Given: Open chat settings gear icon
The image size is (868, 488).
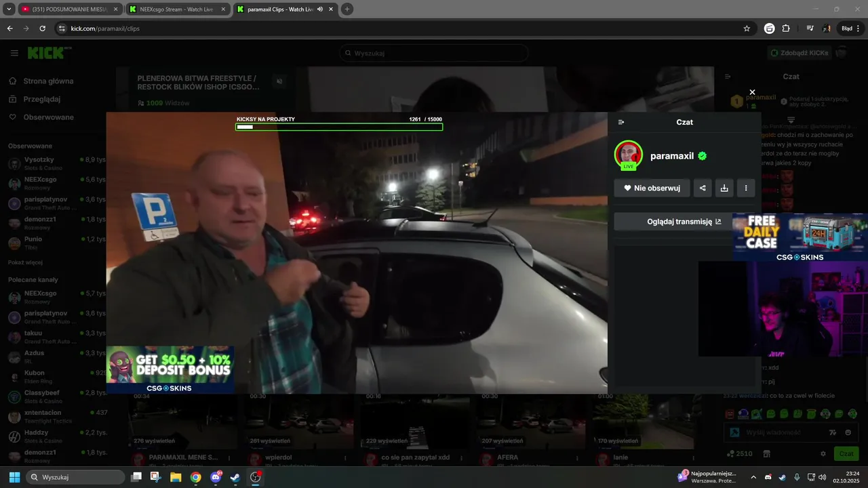Looking at the screenshot, I should click(x=823, y=453).
